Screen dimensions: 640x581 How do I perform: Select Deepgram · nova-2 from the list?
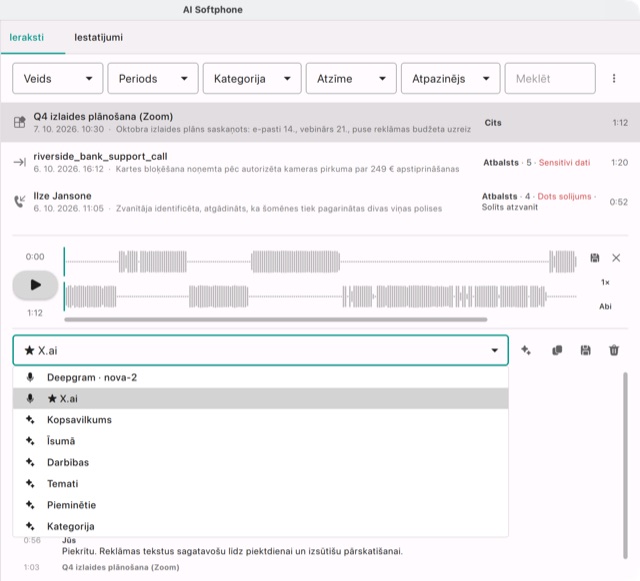pyautogui.click(x=260, y=377)
